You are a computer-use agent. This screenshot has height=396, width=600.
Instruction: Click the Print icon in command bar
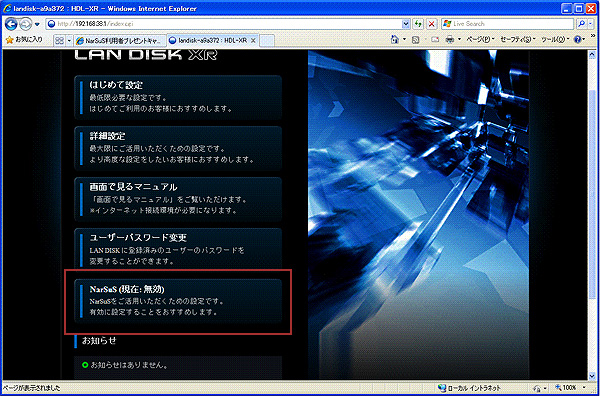(450, 39)
